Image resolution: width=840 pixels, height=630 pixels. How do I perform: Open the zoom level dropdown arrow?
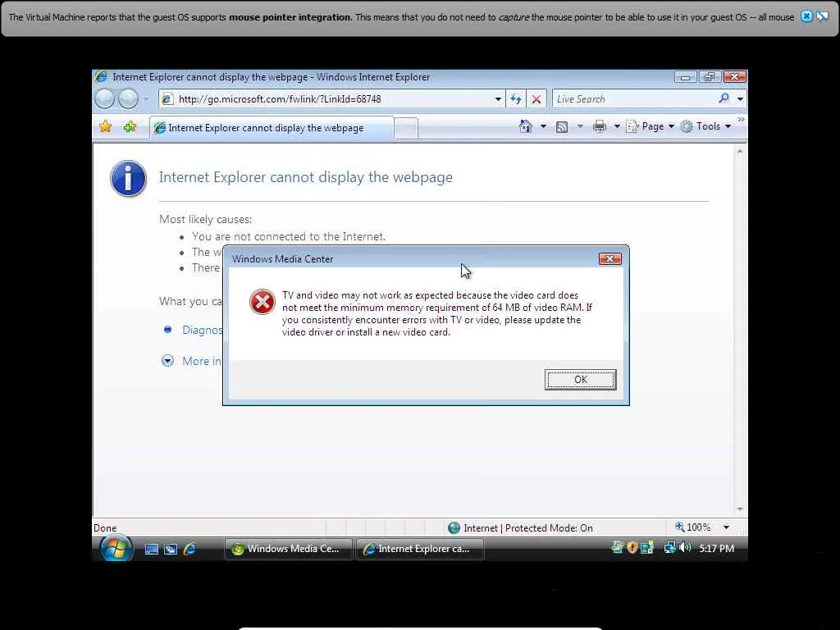point(727,527)
